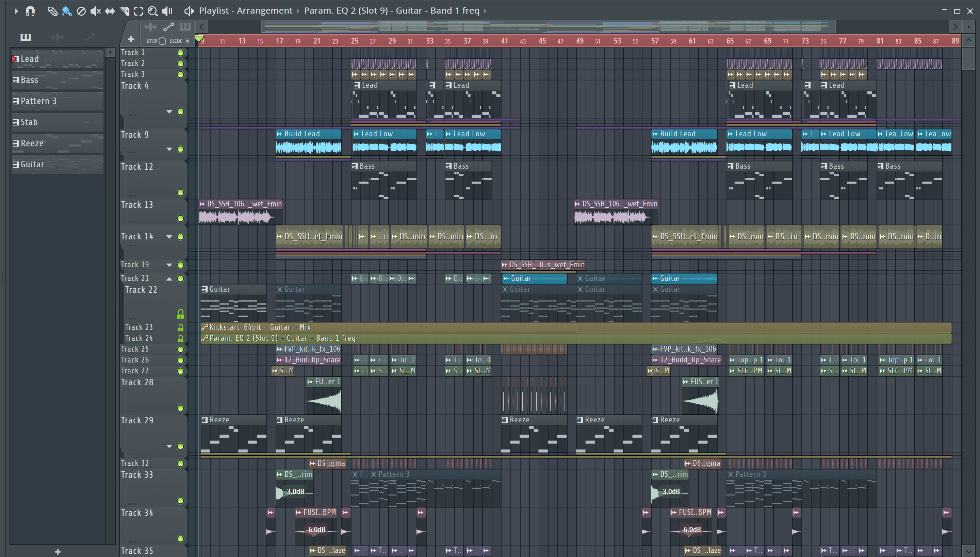Add a new track with plus button
The image size is (980, 557).
(131, 39)
